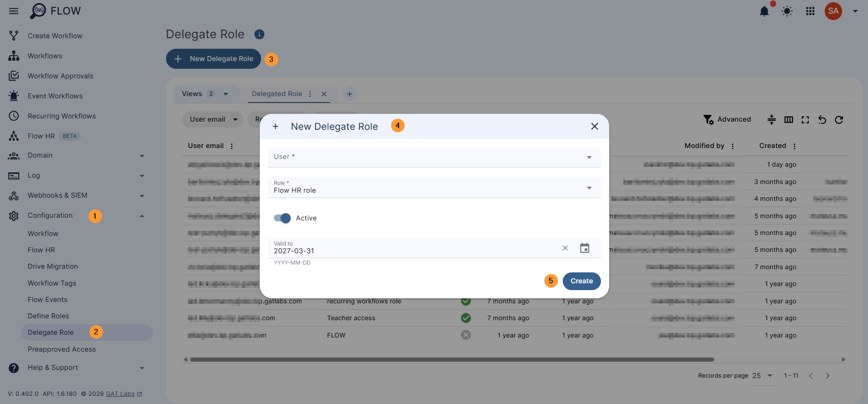
Task: Click the notifications bell icon
Action: [764, 11]
